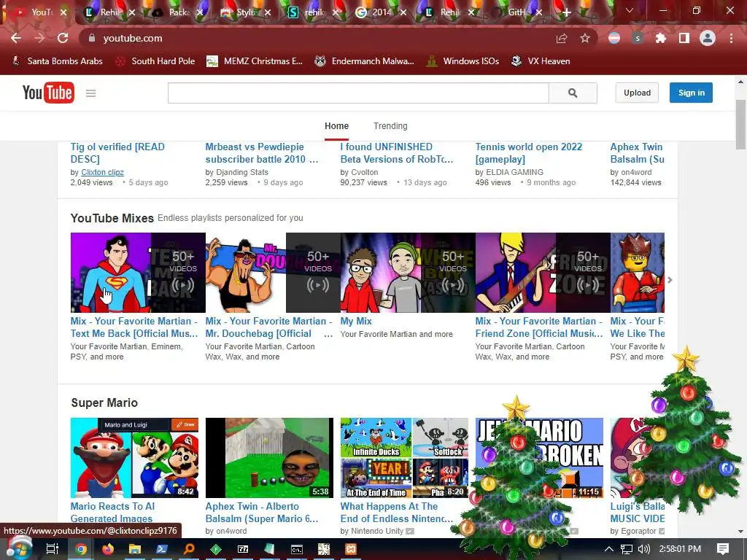Click the page vertical scrollbar thumb
Screen dimensions: 747x560
740,125
